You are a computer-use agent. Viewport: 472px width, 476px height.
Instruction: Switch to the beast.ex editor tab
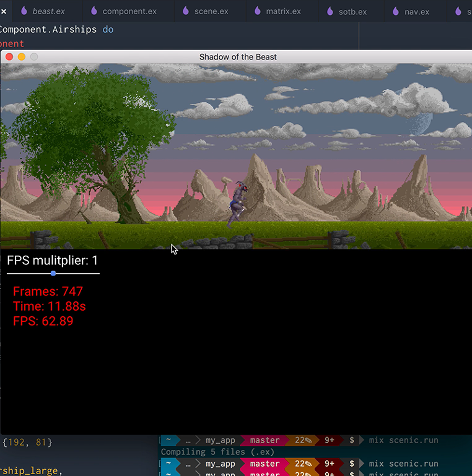pos(48,11)
